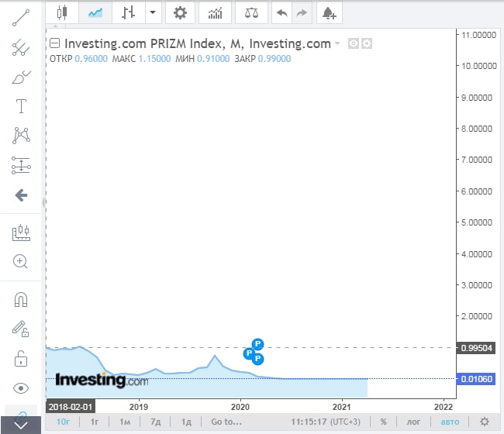This screenshot has height=434, width=504.
Task: Toggle magnet mode for drawings
Action: pos(21,299)
